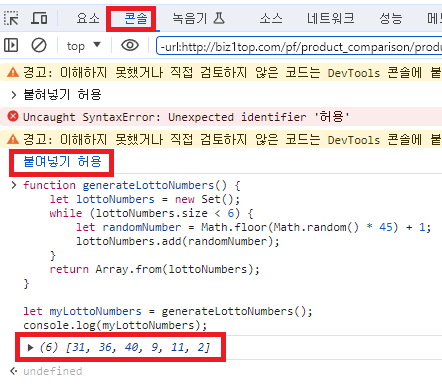Show the console sidebar panel

coord(11,45)
